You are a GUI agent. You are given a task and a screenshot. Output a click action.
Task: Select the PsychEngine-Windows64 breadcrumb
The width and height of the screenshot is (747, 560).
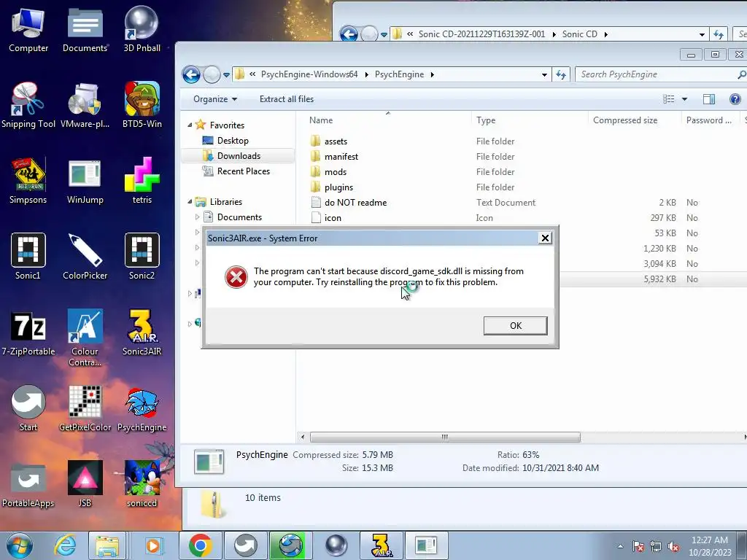click(x=309, y=74)
